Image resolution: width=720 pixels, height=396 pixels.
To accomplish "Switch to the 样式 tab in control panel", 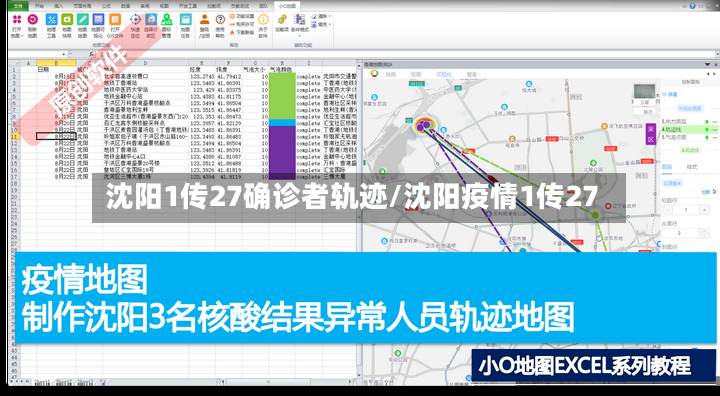I will click(692, 167).
